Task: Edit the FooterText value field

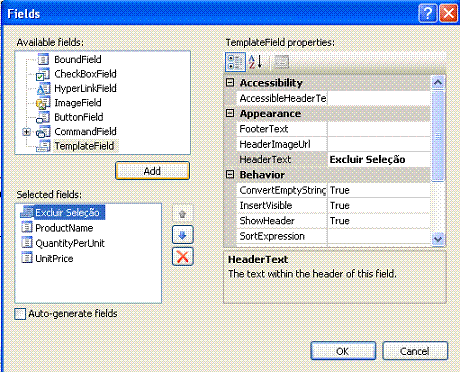Action: coord(379,129)
